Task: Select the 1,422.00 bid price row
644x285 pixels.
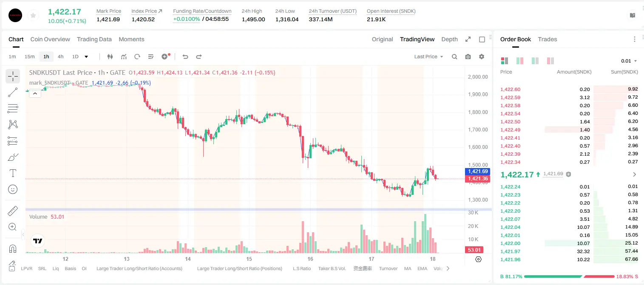Action: (x=569, y=243)
